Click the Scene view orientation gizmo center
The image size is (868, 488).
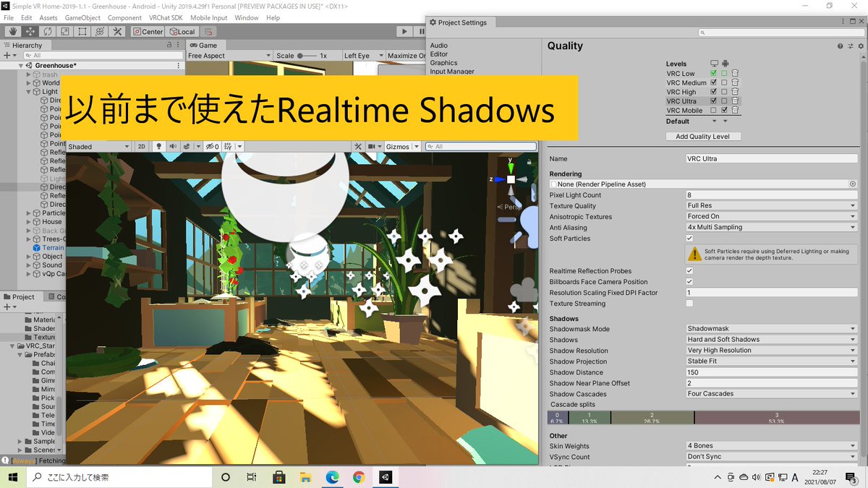[x=511, y=179]
